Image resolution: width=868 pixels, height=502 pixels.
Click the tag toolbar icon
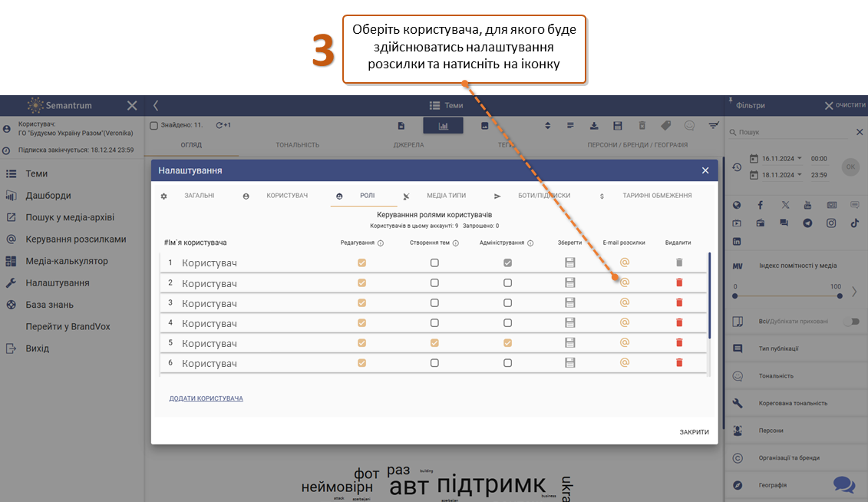tap(665, 126)
